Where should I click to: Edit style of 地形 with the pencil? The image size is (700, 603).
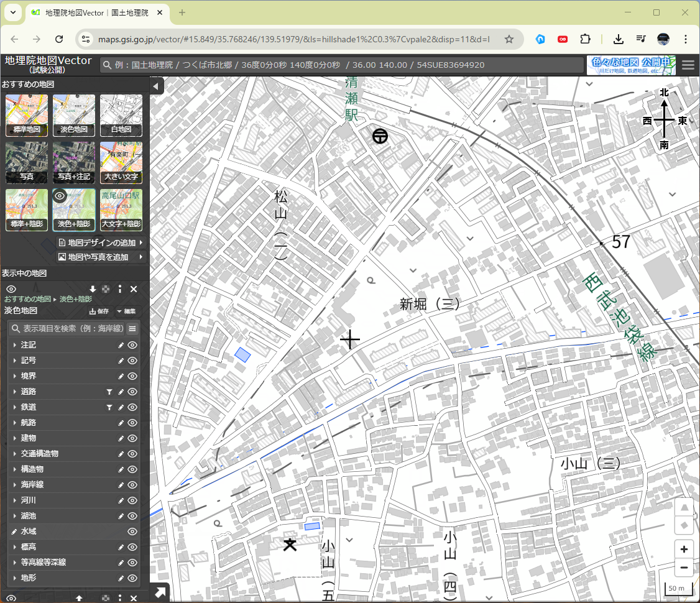(121, 579)
